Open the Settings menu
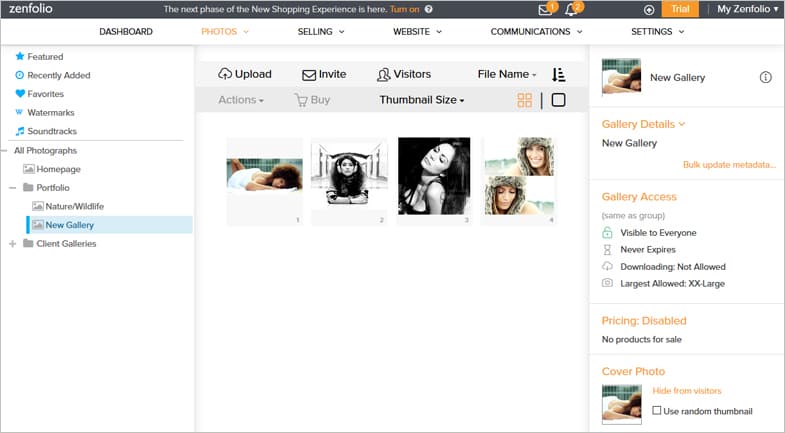The width and height of the screenshot is (785, 433). pyautogui.click(x=657, y=32)
